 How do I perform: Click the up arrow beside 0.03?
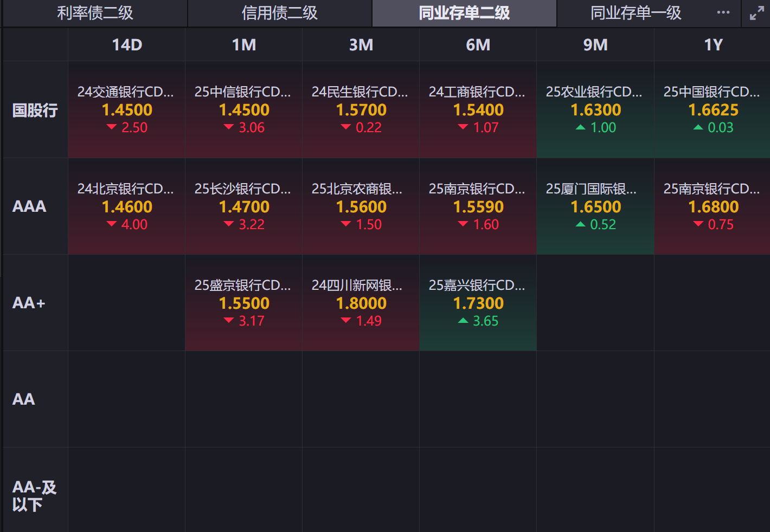698,127
